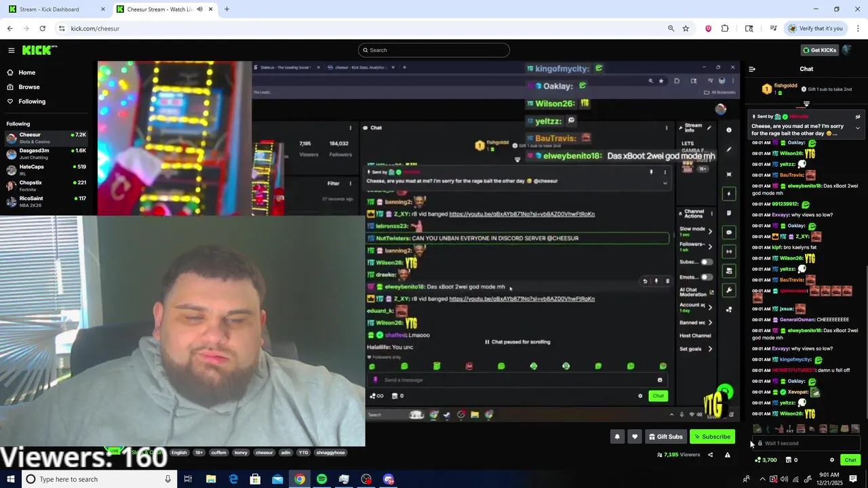This screenshot has width=868, height=488.
Task: Bookmark this page with the star
Action: click(686, 28)
